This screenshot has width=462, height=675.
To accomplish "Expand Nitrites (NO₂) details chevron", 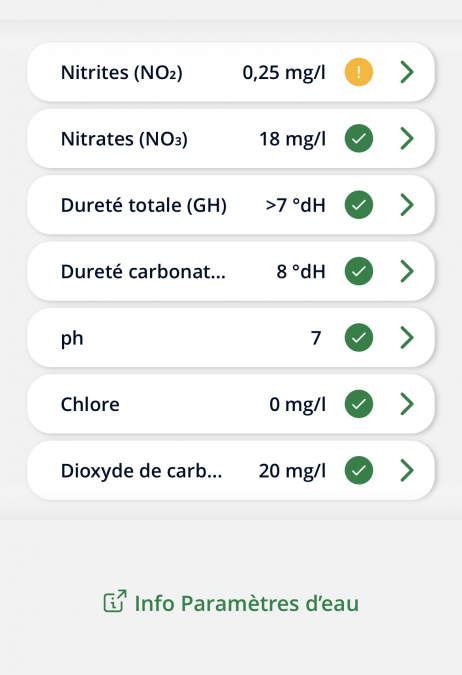I will point(407,72).
